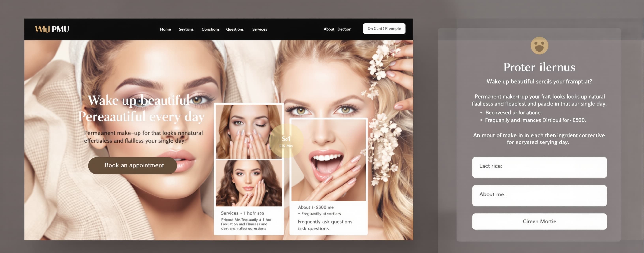Click the emoji face icon in side panel
The image size is (644, 253).
(x=539, y=46)
